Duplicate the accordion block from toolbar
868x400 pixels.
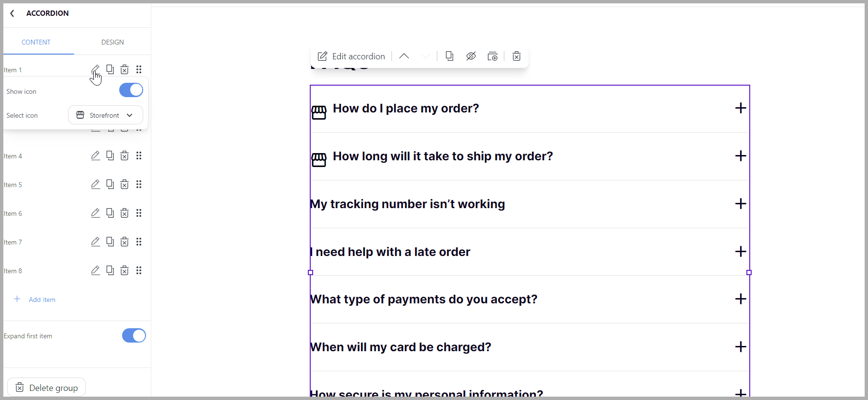[450, 56]
